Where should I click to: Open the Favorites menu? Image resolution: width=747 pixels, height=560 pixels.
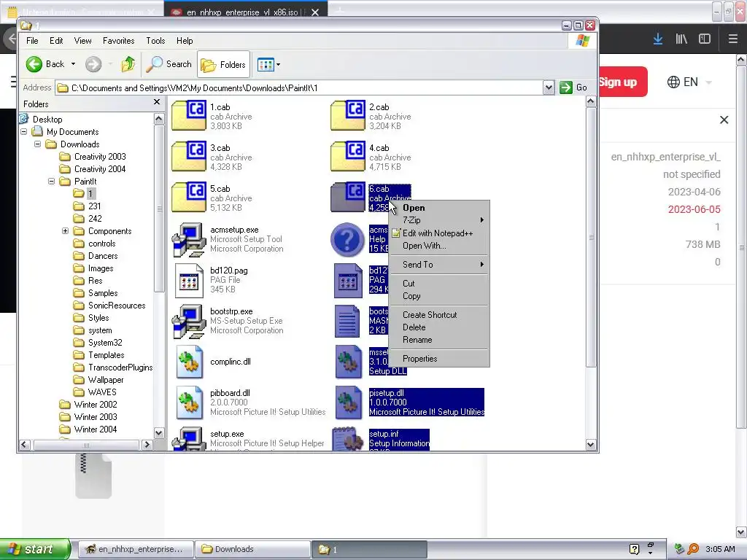tap(119, 41)
